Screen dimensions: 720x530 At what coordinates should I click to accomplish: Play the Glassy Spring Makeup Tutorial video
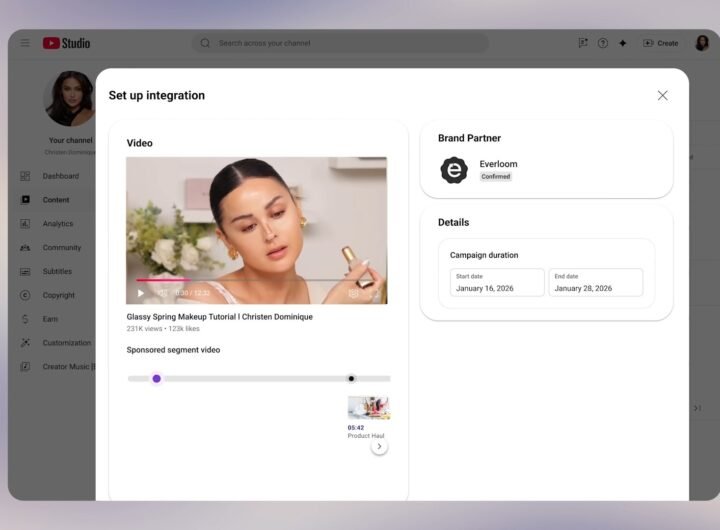click(x=141, y=293)
